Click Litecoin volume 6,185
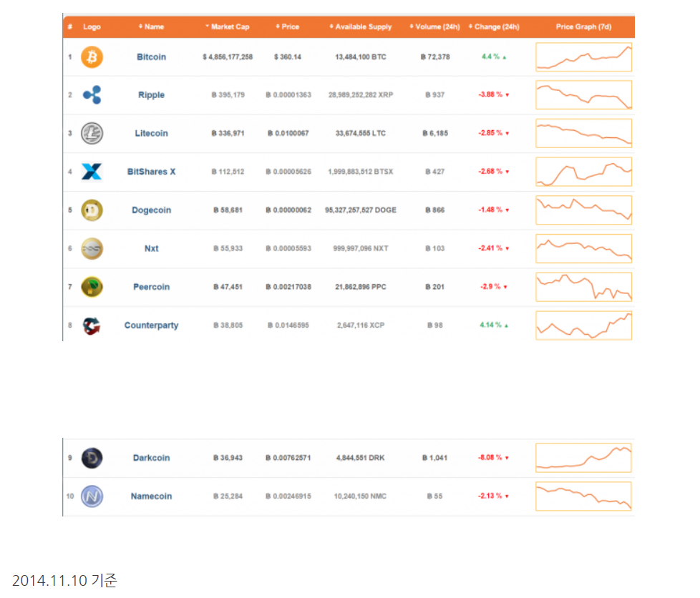The image size is (700, 598). coord(435,134)
